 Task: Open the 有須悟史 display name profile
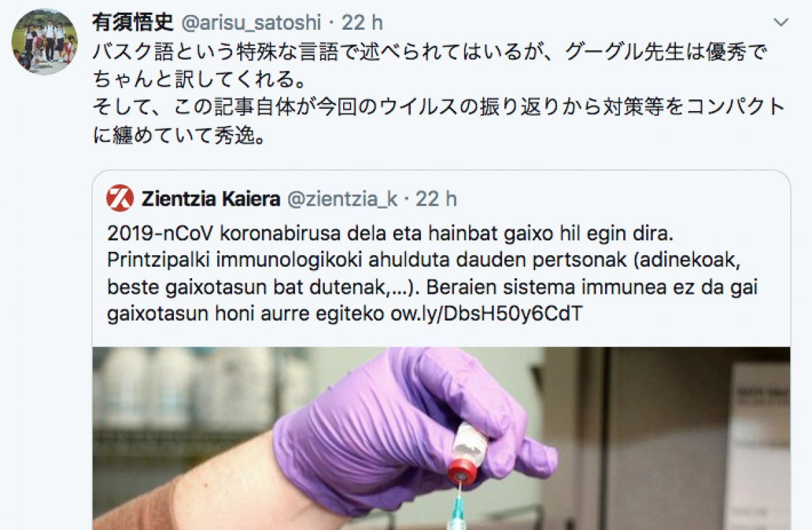pos(133,23)
